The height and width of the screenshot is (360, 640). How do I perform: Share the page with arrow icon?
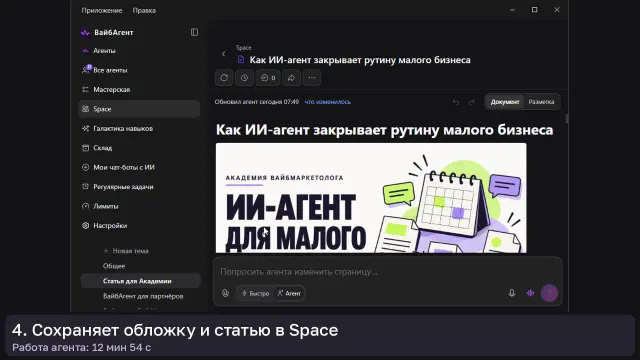coord(291,78)
